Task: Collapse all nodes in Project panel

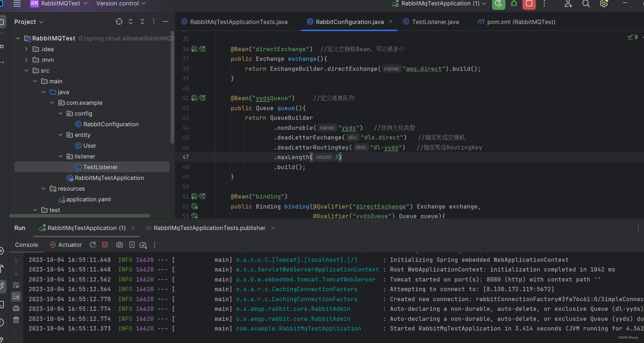Action: click(x=142, y=22)
